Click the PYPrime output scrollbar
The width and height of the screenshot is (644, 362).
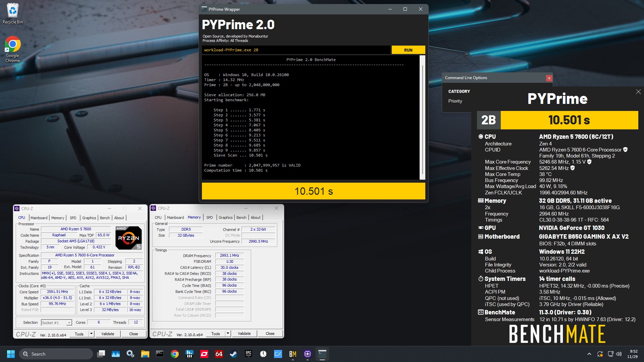tap(422, 117)
